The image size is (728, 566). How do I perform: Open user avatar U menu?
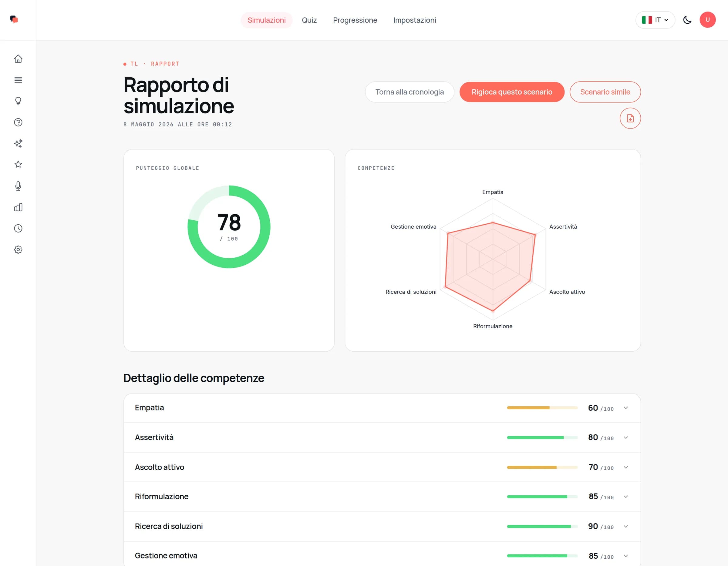point(707,20)
